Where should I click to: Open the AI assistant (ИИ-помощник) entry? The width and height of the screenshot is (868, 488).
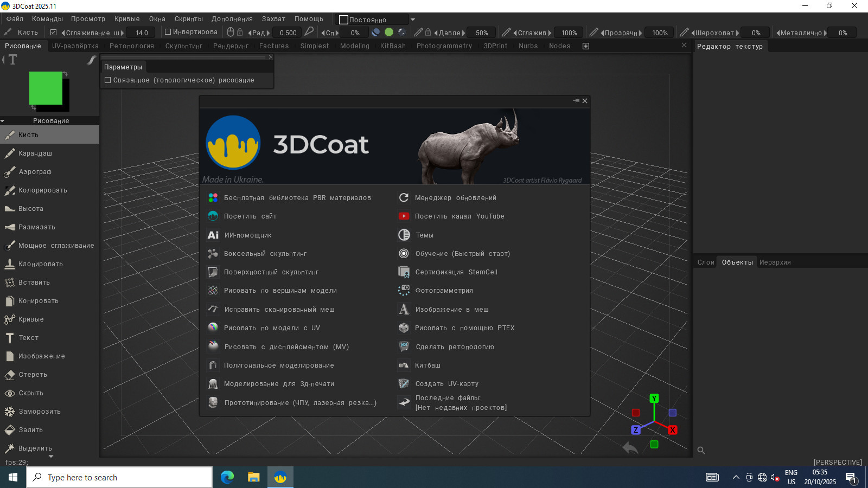click(x=247, y=235)
